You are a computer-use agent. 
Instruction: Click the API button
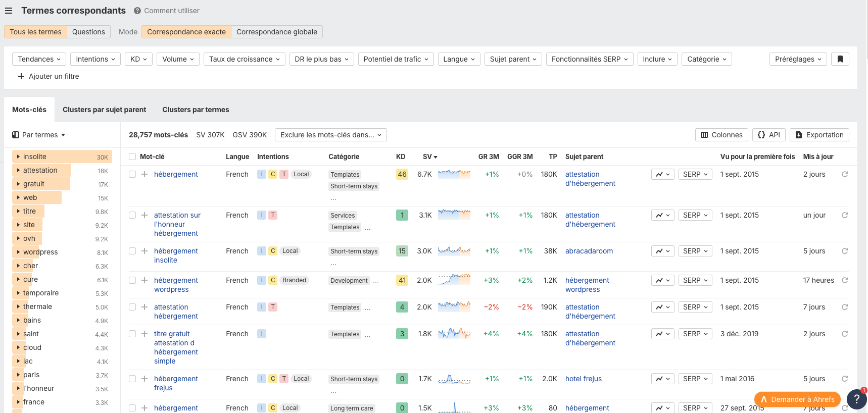pyautogui.click(x=769, y=135)
